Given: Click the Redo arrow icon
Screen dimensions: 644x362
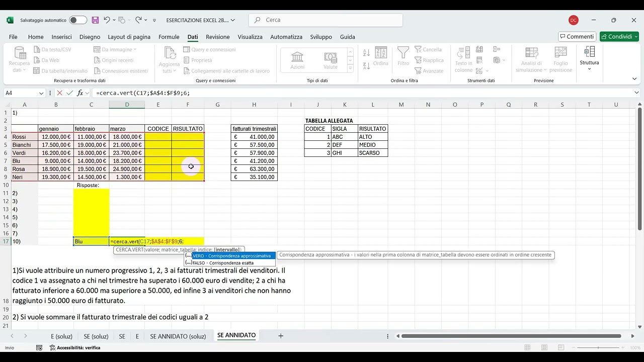Looking at the screenshot, I should (x=138, y=20).
